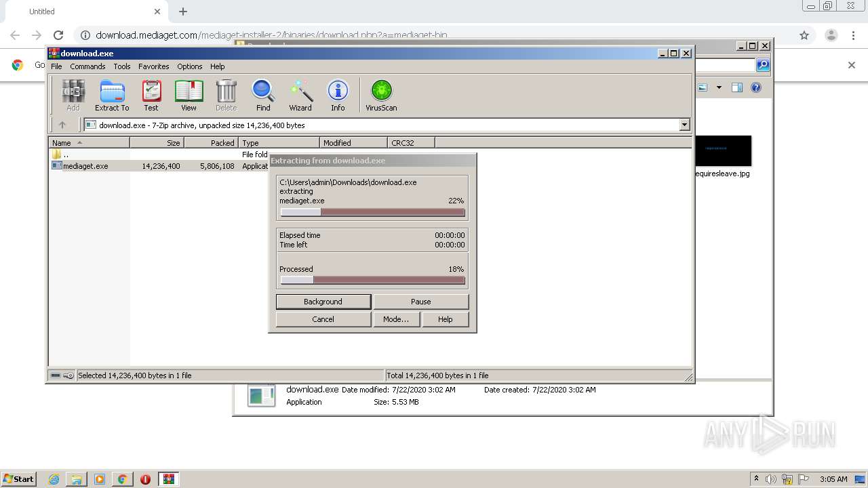Open the Wizard tool

[x=300, y=95]
